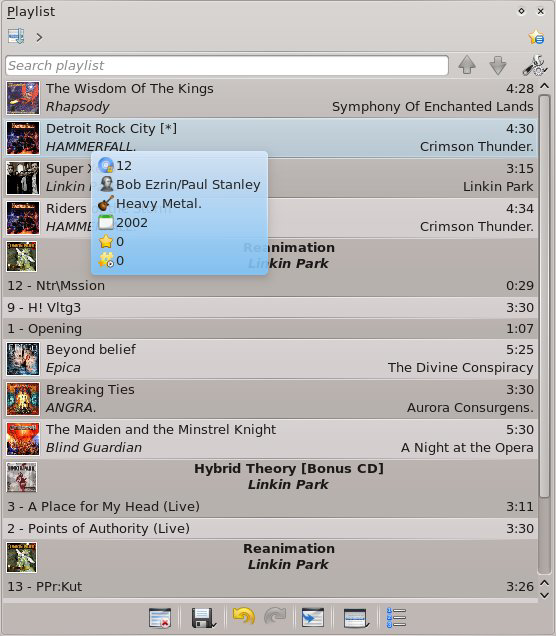This screenshot has height=636, width=556.
Task: Click the playlist breadcrumb icon
Action: (x=16, y=37)
